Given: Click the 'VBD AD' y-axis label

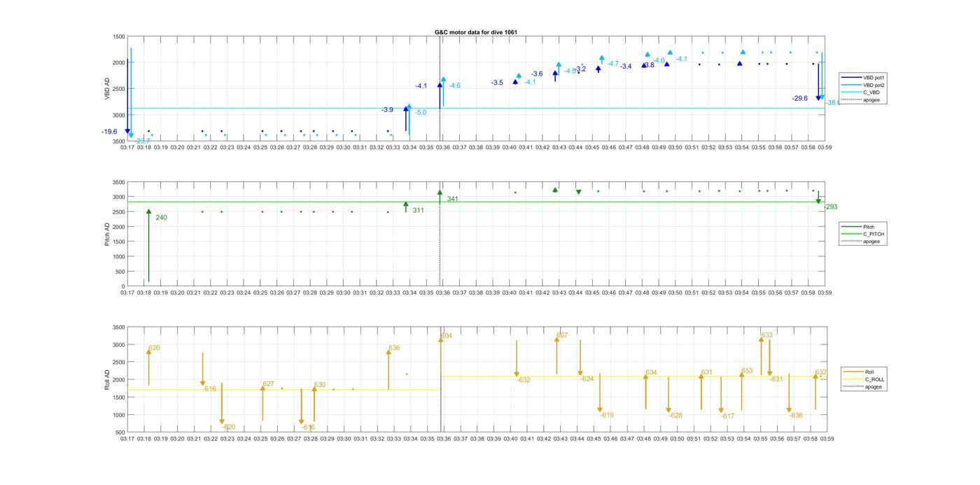Looking at the screenshot, I should 108,88.
